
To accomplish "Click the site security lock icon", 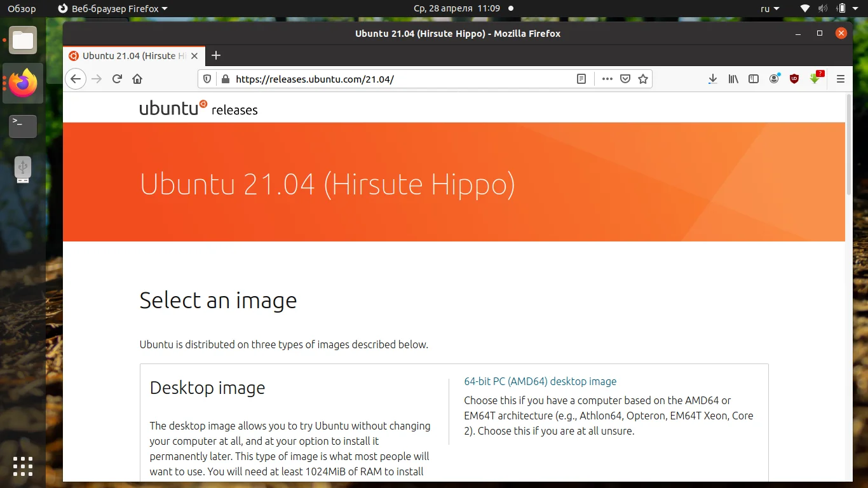I will [225, 79].
